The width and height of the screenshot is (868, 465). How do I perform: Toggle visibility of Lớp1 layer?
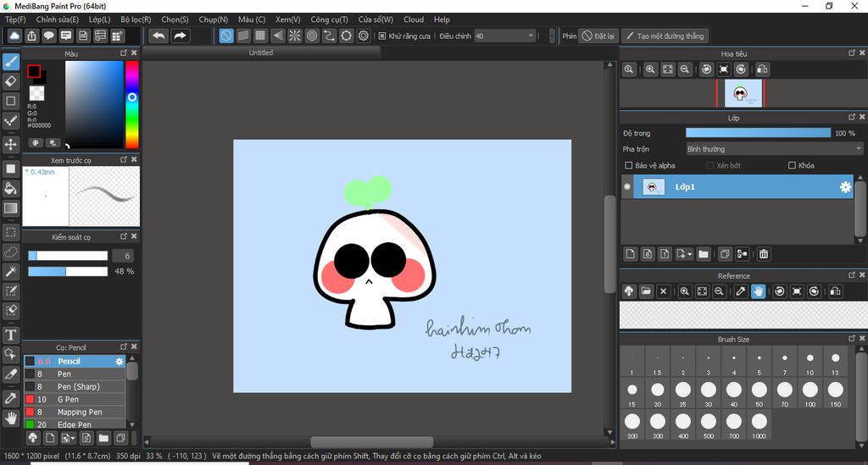[627, 187]
